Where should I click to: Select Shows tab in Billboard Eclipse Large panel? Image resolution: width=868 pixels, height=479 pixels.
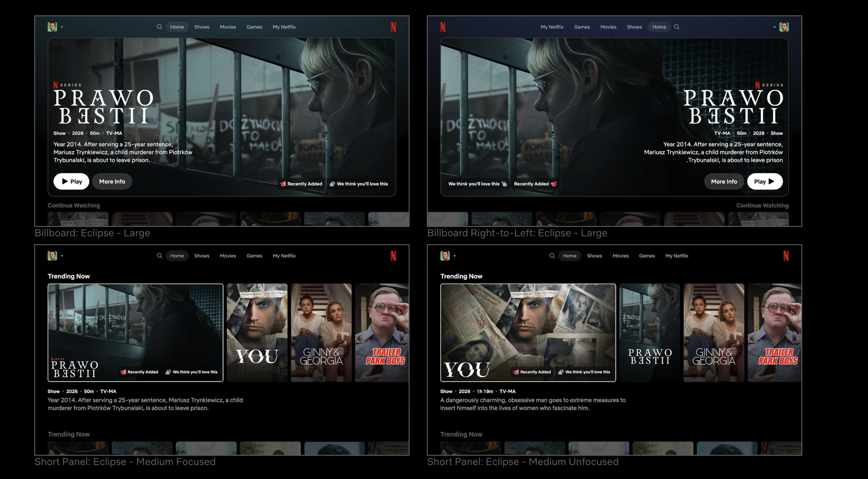(x=202, y=27)
